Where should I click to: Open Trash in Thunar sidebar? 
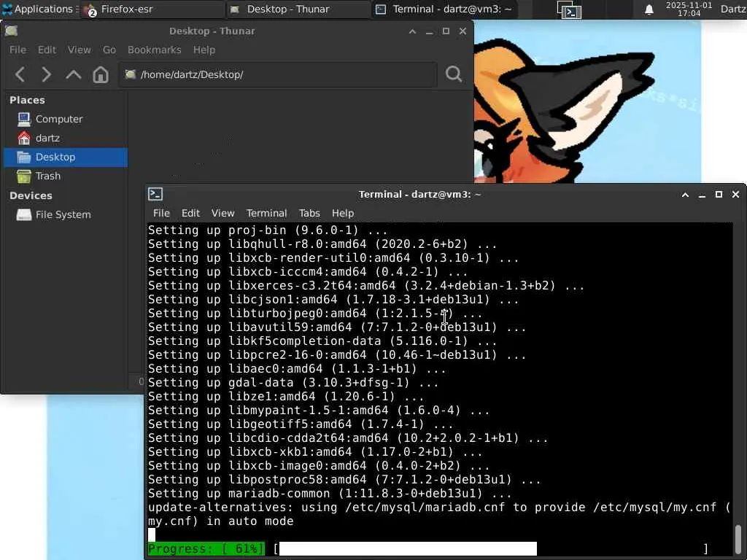[x=65, y=176]
